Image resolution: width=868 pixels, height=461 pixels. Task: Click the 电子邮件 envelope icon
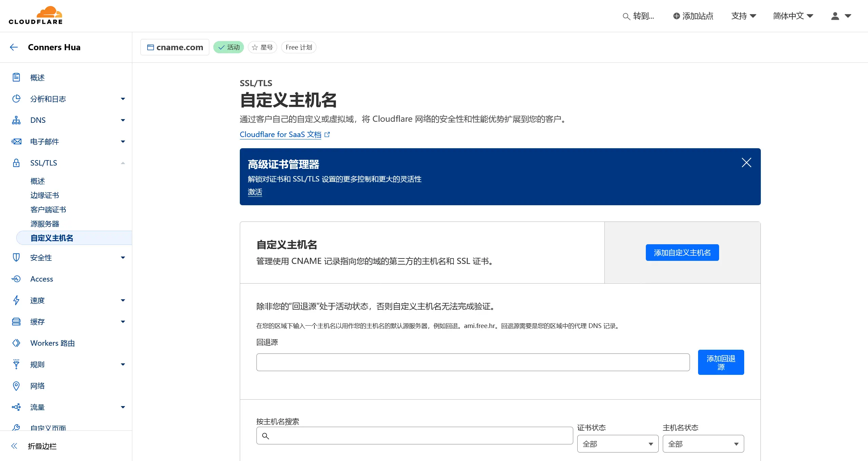16,141
